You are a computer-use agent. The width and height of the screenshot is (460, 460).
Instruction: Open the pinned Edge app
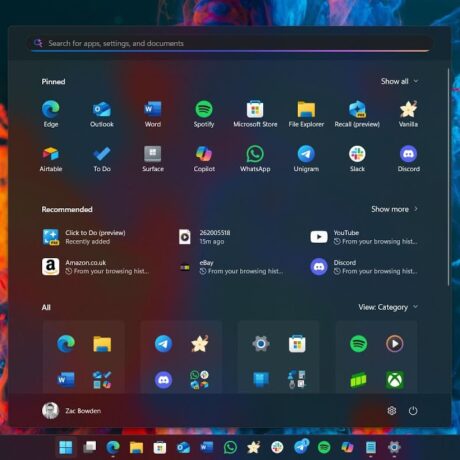pos(51,114)
